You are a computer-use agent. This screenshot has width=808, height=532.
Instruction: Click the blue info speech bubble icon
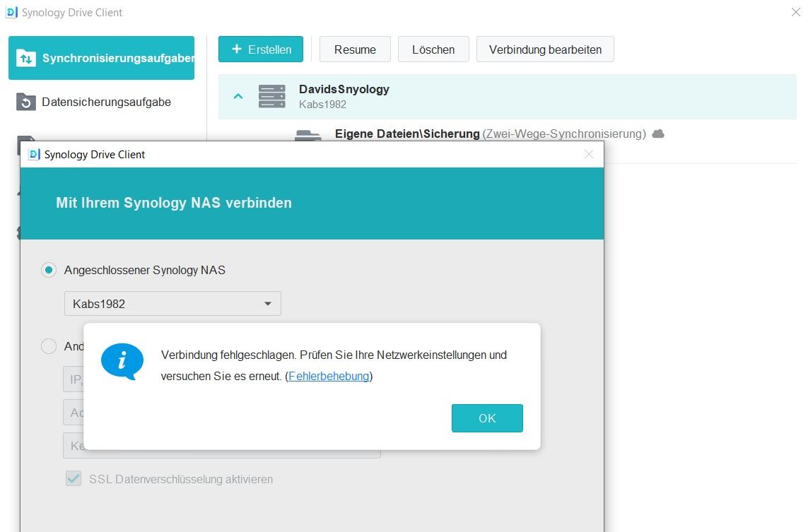(122, 362)
